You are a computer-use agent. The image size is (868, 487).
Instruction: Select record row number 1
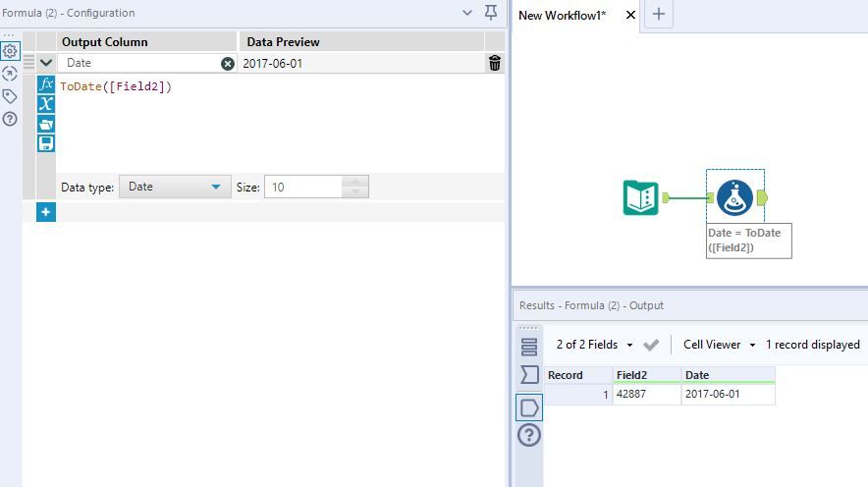pos(578,395)
